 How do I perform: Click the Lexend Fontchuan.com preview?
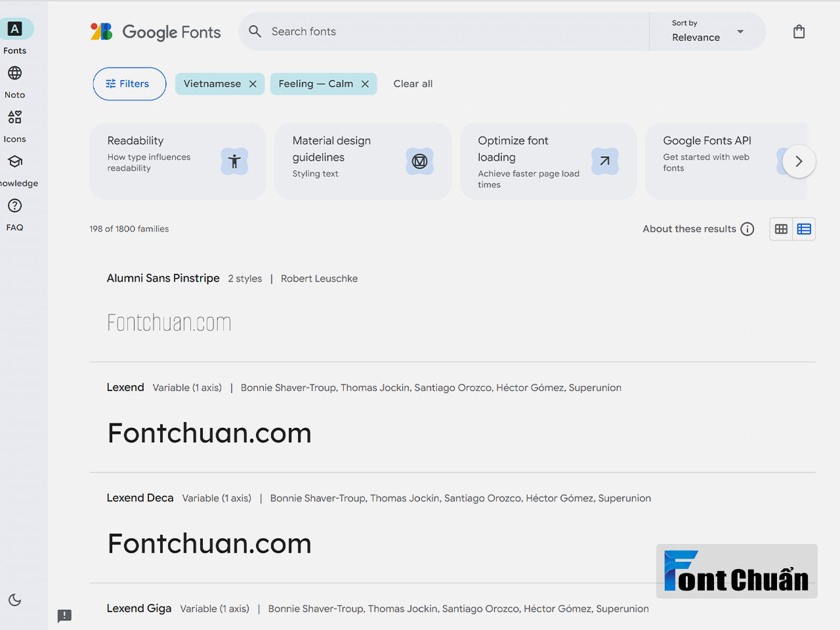(209, 433)
